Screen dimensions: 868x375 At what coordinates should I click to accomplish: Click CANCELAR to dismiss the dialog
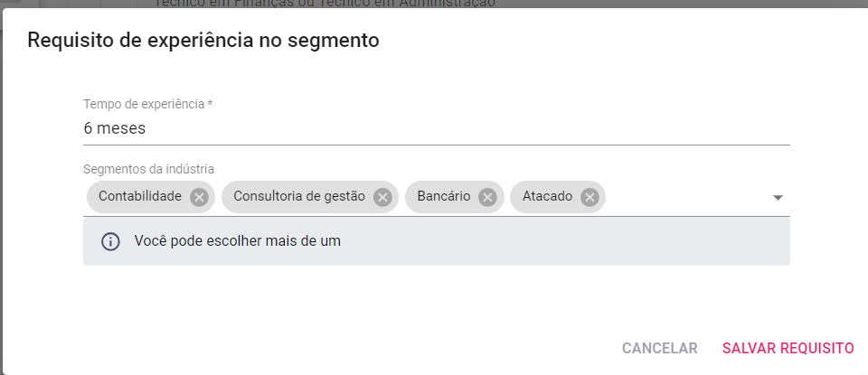(660, 349)
